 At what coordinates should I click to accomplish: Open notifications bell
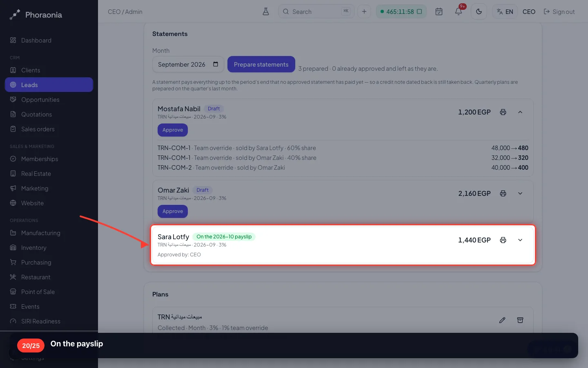[459, 11]
